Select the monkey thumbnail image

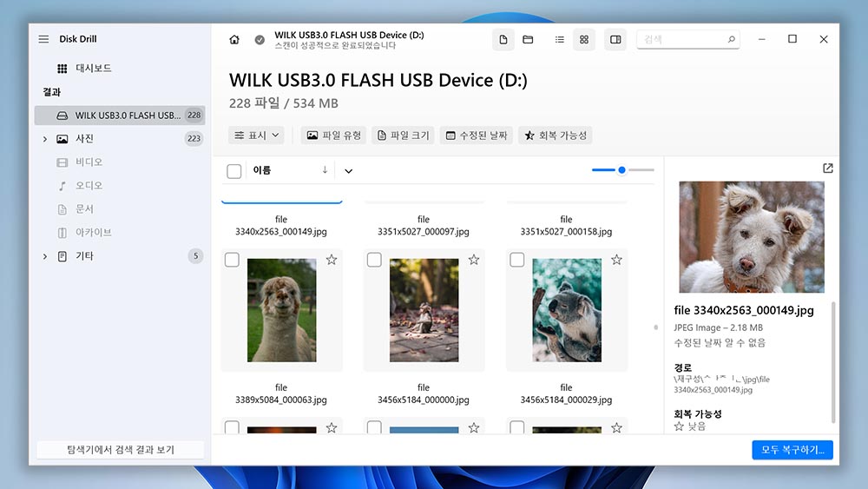424,310
